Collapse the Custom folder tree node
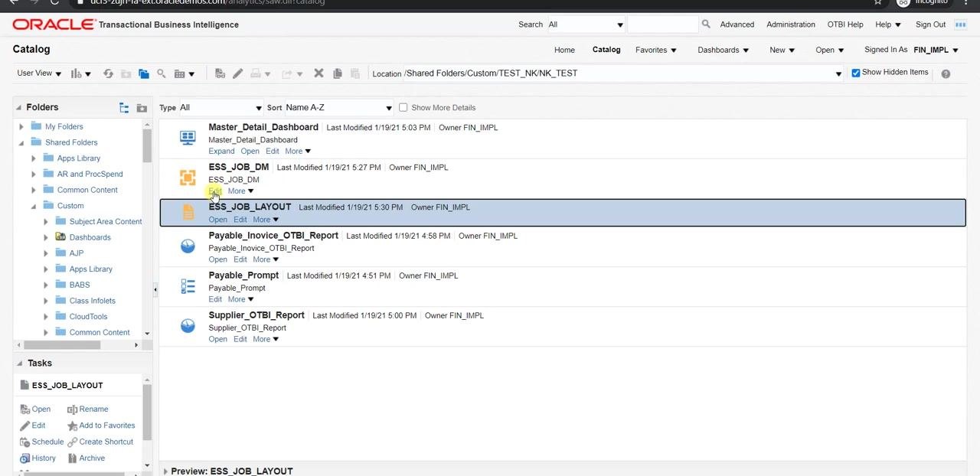 click(34, 206)
